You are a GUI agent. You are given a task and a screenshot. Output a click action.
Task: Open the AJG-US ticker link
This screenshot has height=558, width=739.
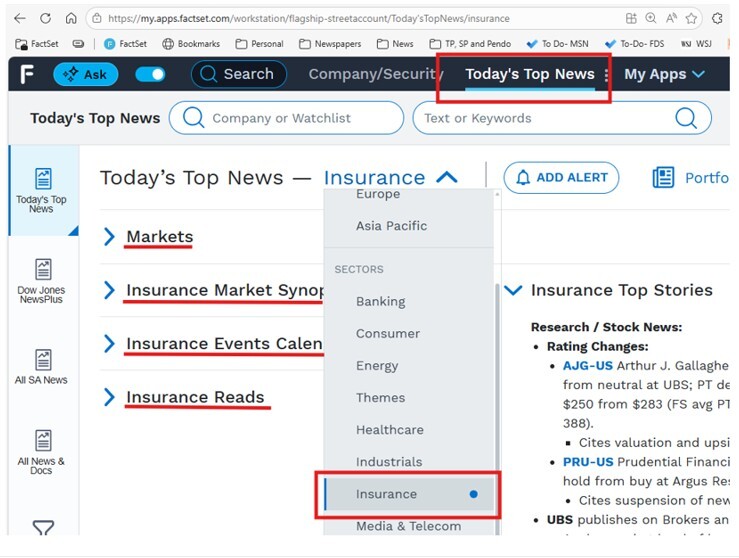tap(588, 366)
